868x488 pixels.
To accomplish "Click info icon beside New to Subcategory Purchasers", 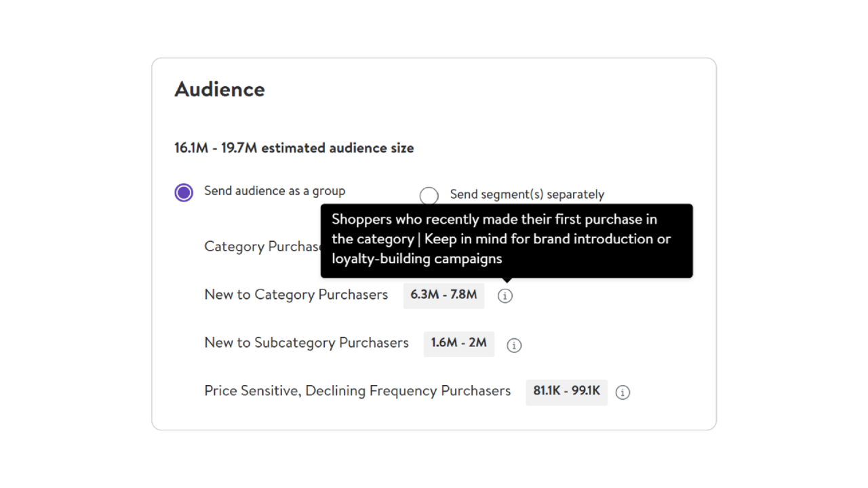I will tap(514, 345).
